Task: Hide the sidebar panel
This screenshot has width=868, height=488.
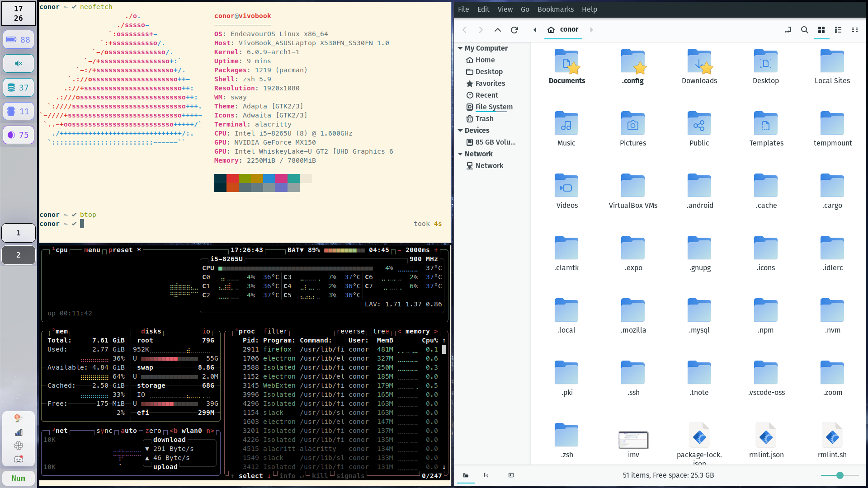Action: 511,475
